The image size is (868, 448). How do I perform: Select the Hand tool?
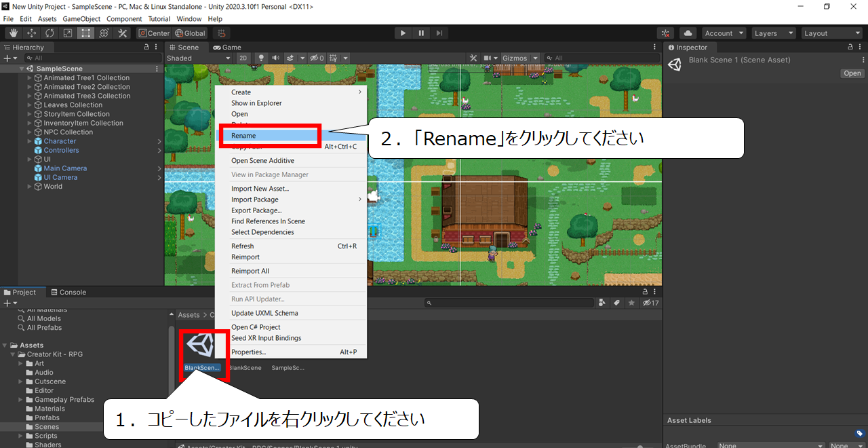[14, 33]
